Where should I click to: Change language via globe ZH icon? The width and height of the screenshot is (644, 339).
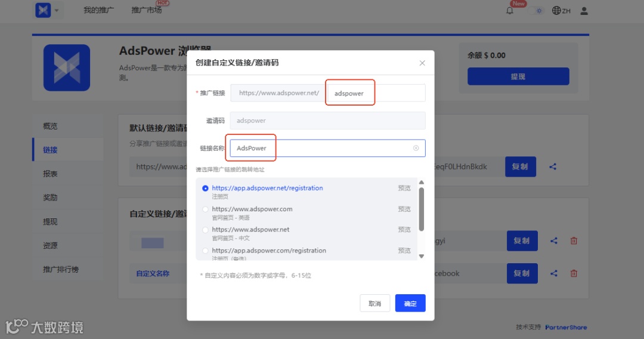(x=561, y=11)
